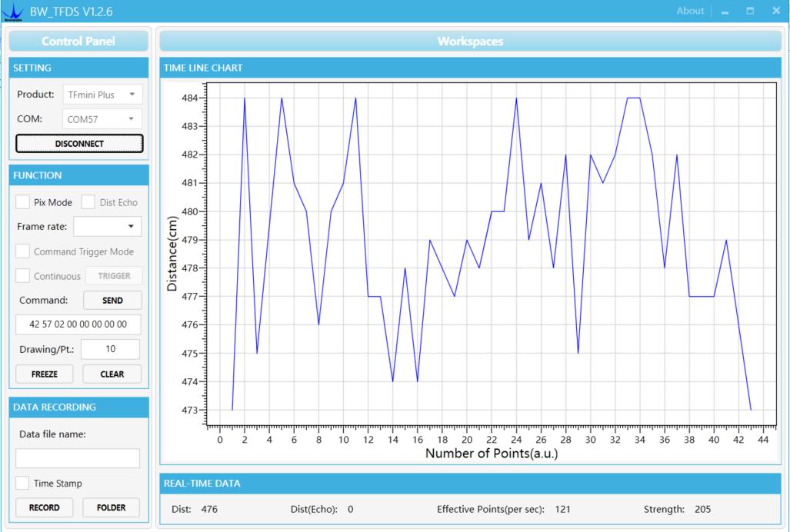This screenshot has width=790, height=532.
Task: Click the Dist value 476
Action: [x=209, y=510]
